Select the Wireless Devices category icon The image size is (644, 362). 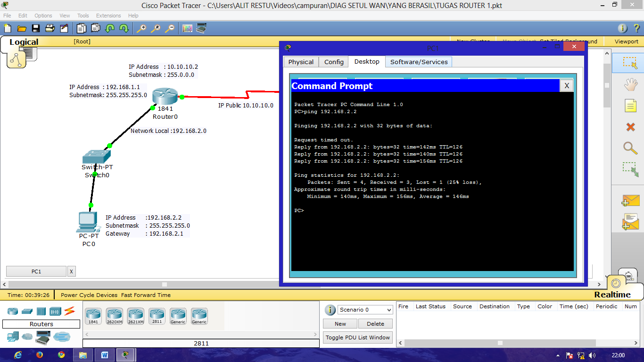pos(56,311)
